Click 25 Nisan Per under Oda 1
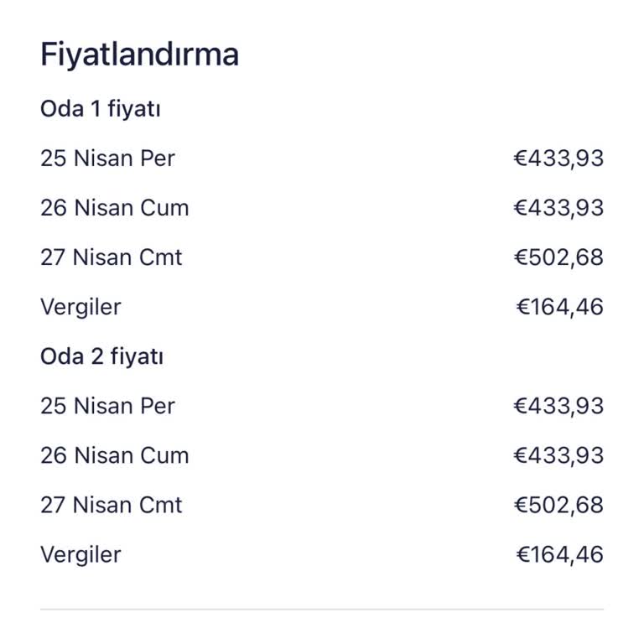Viewport: 644px width, 644px height. coord(107,158)
